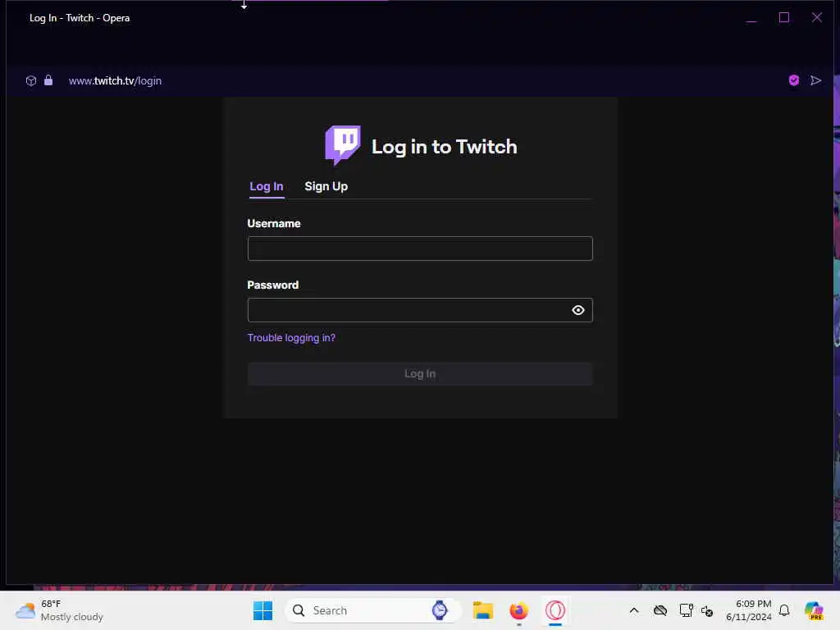Toggle password visibility eye icon
The width and height of the screenshot is (840, 630).
click(578, 310)
